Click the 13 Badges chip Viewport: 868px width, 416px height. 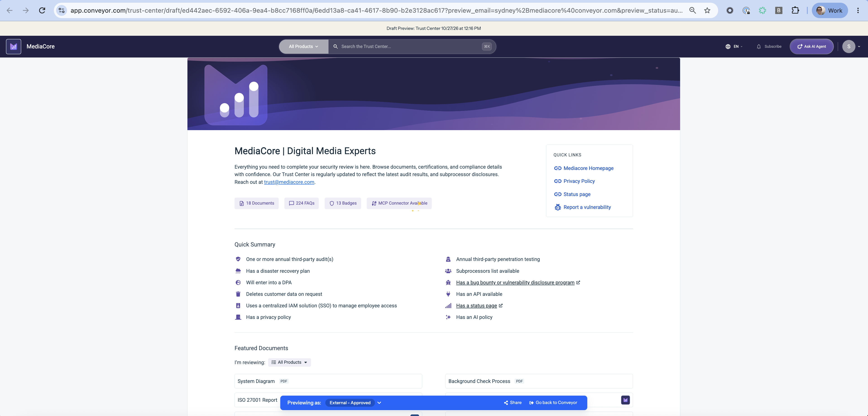[x=343, y=203]
